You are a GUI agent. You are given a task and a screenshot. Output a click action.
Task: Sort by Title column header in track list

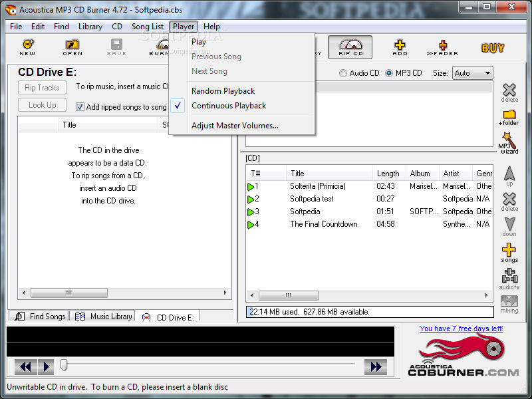point(329,174)
